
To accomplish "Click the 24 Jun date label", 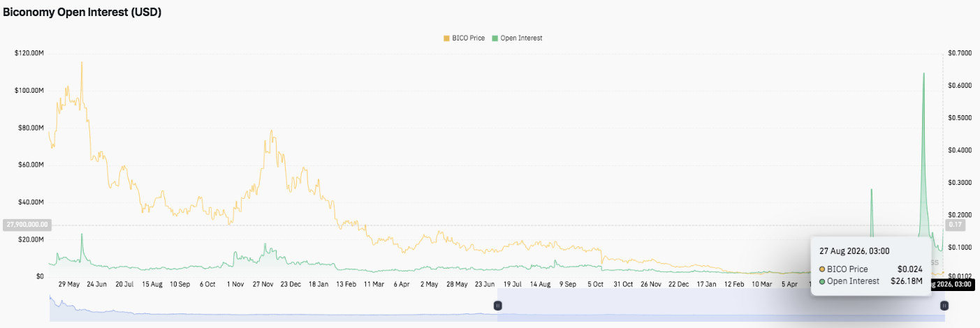I will click(x=97, y=285).
